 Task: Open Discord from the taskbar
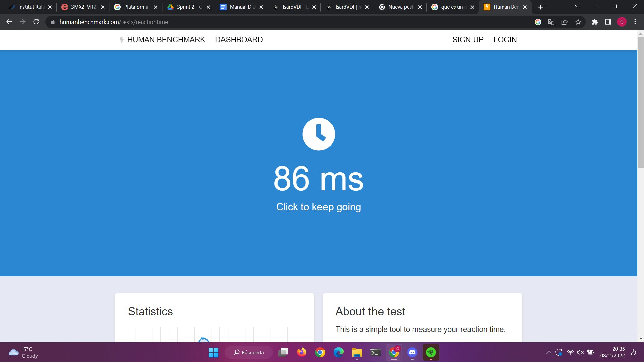pos(412,352)
